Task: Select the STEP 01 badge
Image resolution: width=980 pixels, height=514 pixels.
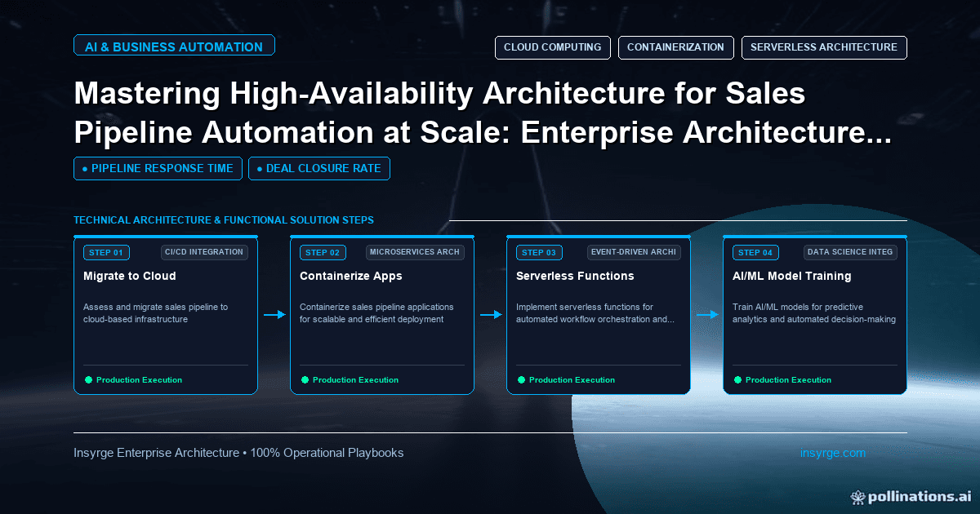Action: click(x=106, y=252)
